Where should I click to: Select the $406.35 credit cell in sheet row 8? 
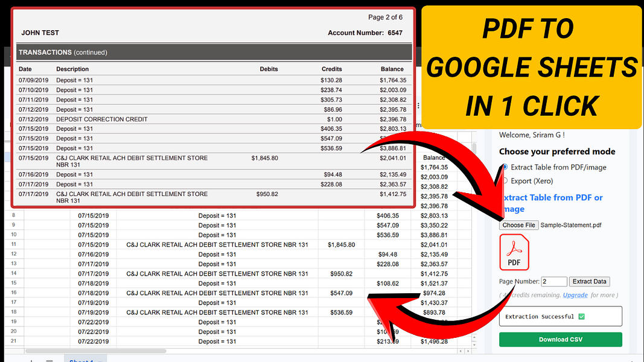pos(387,215)
